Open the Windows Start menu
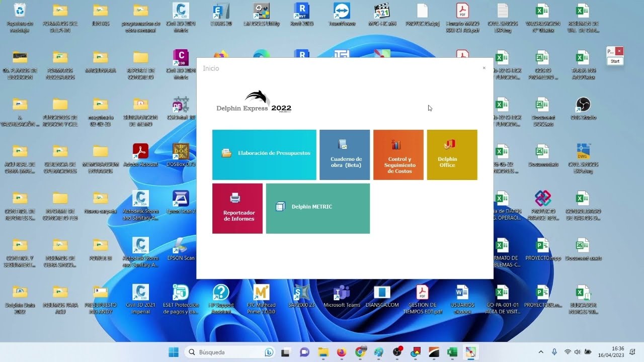The height and width of the screenshot is (362, 644). [174, 352]
